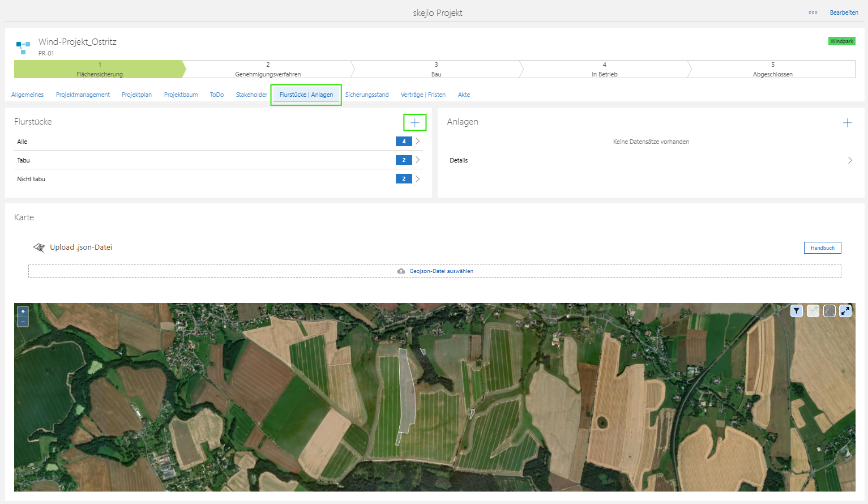Click the Tabu row label
Image resolution: width=868 pixels, height=504 pixels.
23,160
